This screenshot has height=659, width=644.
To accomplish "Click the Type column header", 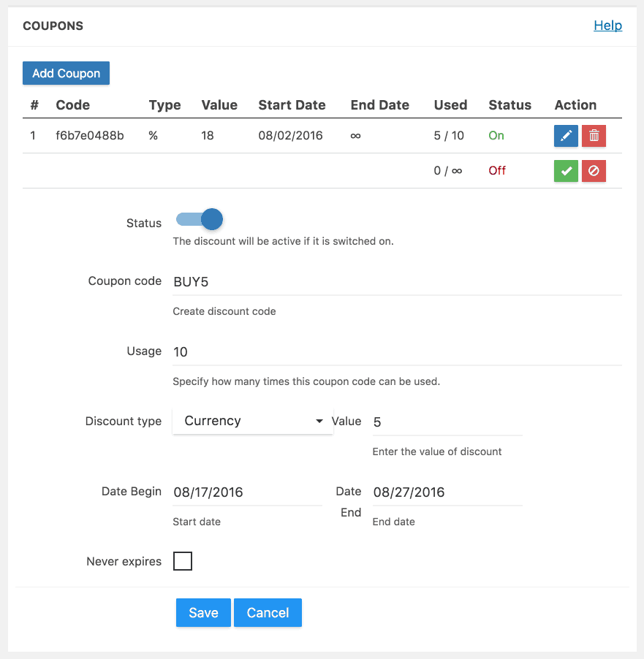I will coord(165,104).
